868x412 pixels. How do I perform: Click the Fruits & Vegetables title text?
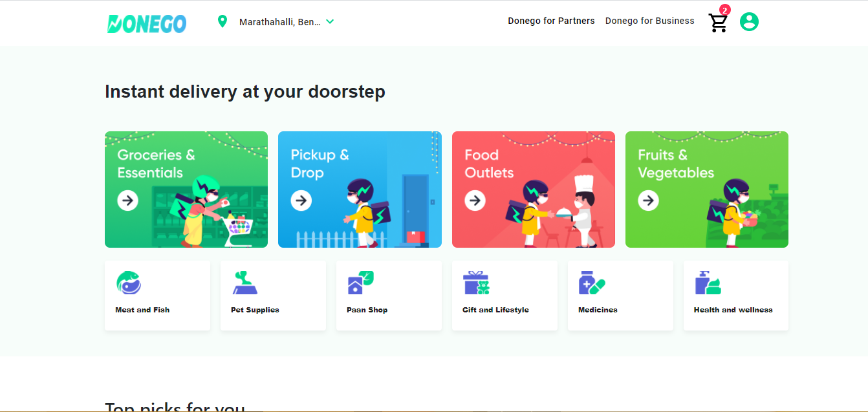click(x=676, y=164)
